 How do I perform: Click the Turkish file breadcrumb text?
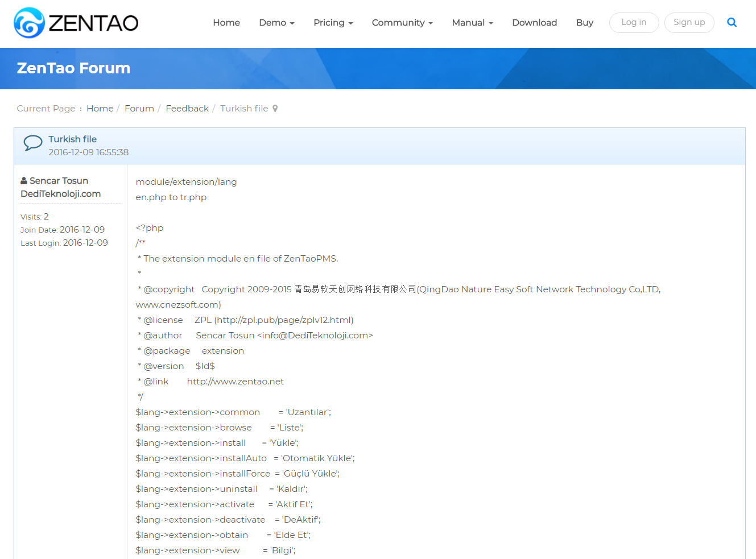[244, 109]
